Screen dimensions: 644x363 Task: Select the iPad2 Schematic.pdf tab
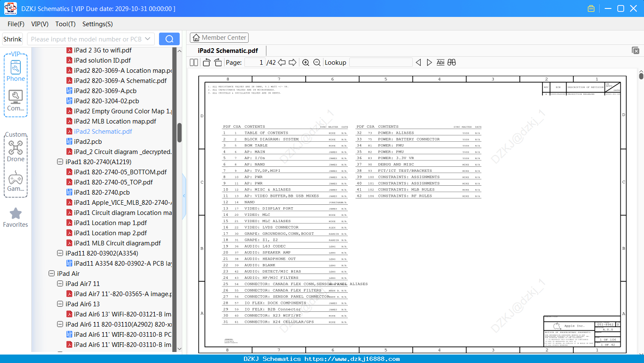coord(228,51)
